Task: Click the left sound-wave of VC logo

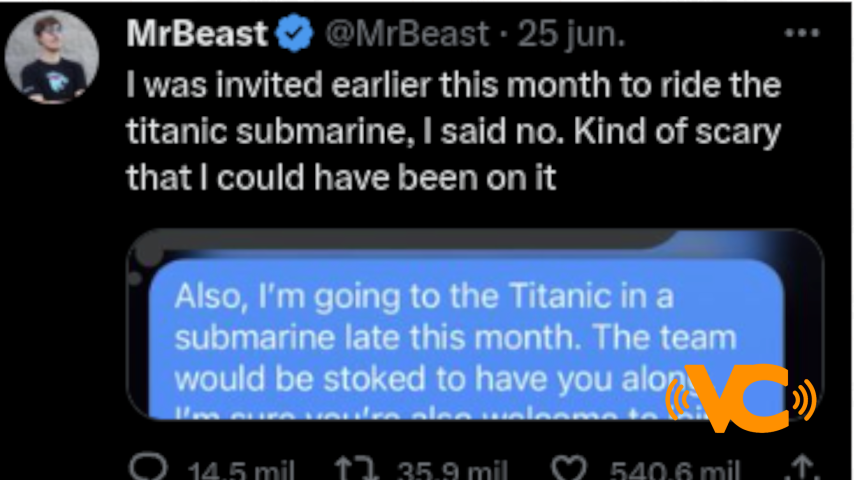Action: point(678,399)
